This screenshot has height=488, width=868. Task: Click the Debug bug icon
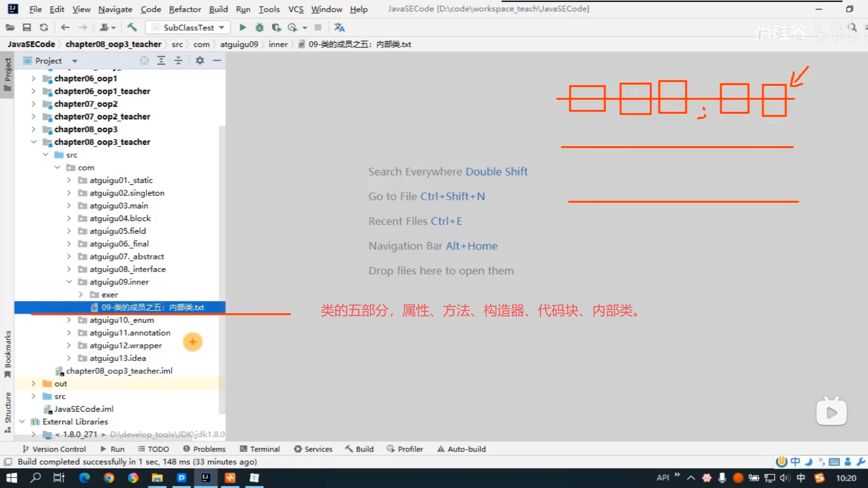coord(259,28)
